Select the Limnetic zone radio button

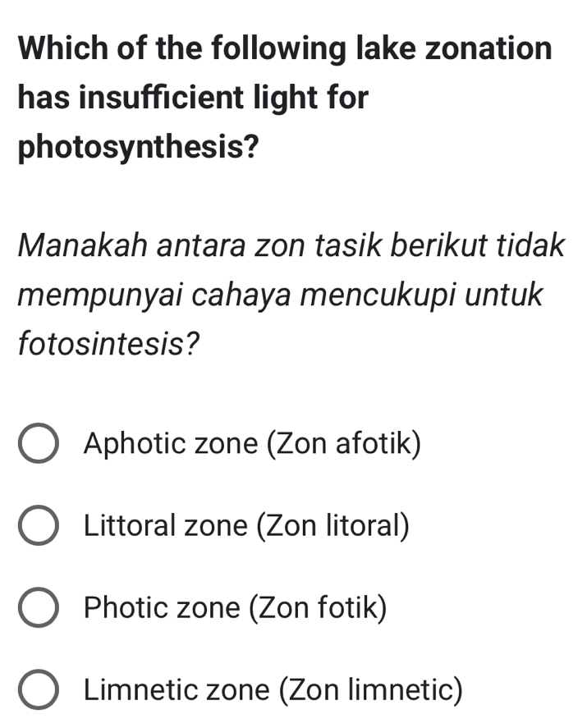click(39, 689)
